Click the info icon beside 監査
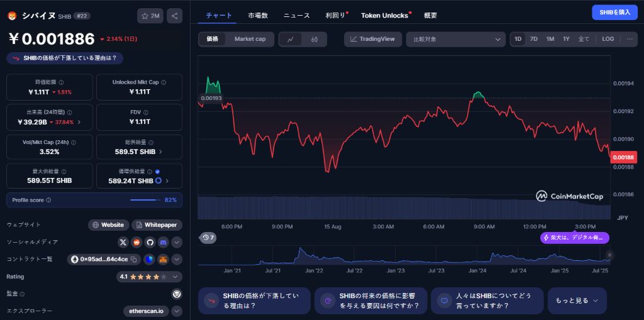The image size is (644, 320). click(x=22, y=294)
